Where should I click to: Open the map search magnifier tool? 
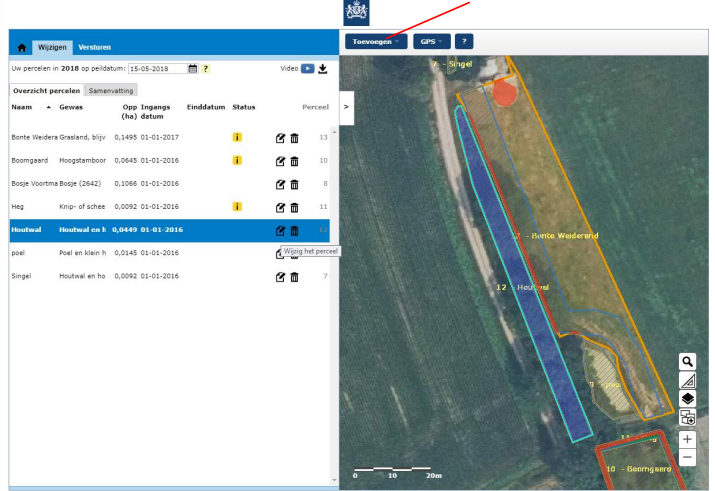pos(687,361)
